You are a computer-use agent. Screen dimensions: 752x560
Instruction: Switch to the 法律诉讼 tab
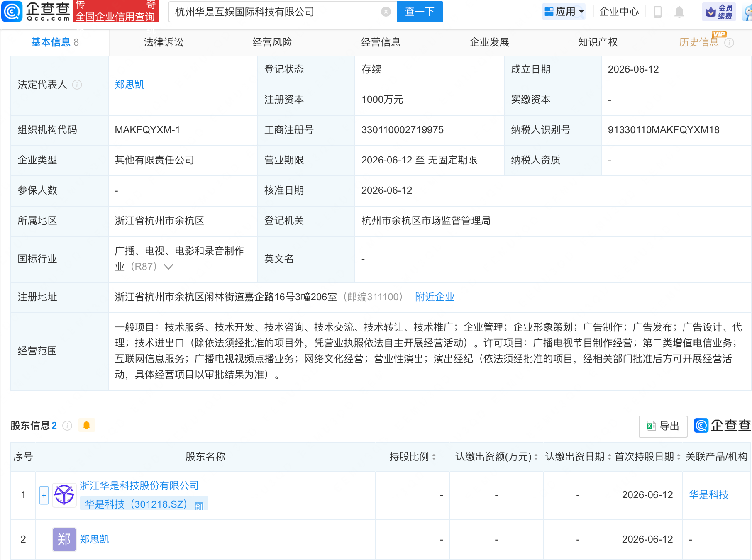pos(164,42)
